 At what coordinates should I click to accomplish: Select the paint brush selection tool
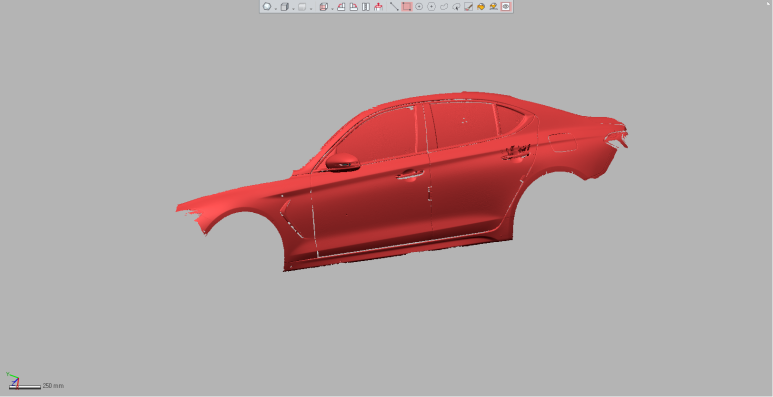coord(468,6)
